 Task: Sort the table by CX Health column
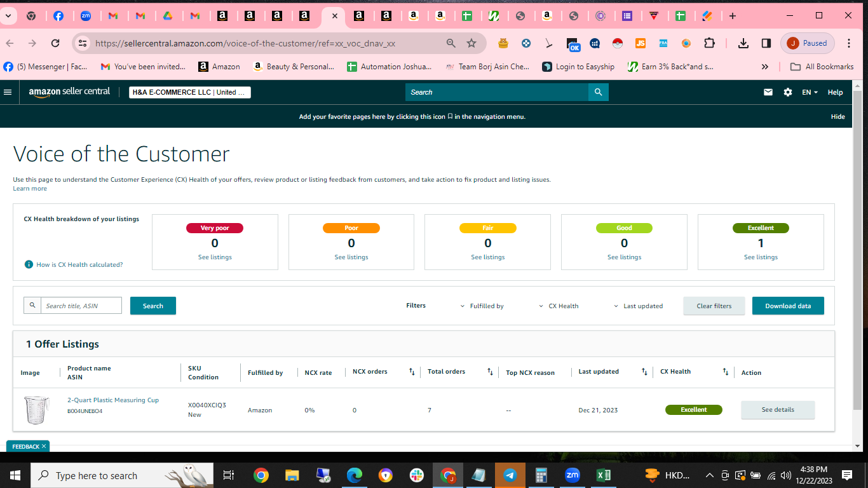pyautogui.click(x=726, y=372)
